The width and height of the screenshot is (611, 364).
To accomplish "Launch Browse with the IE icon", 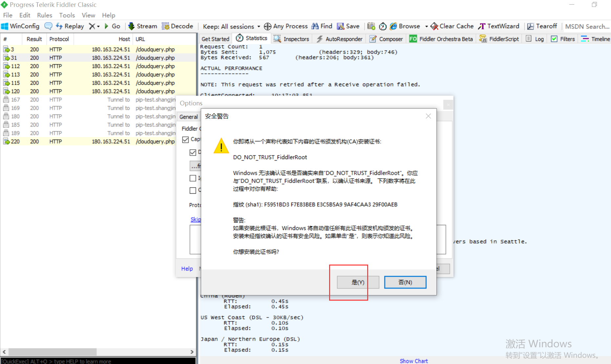I will (x=405, y=26).
